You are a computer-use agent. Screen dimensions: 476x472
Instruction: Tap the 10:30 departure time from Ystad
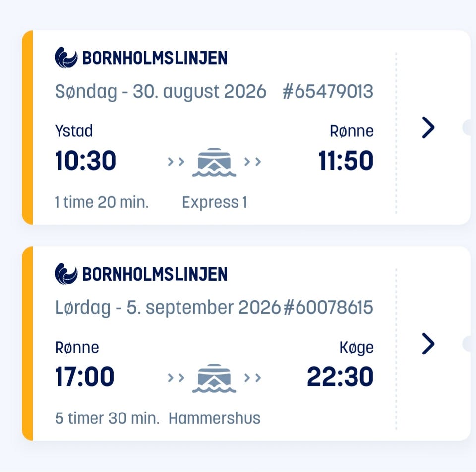(85, 160)
